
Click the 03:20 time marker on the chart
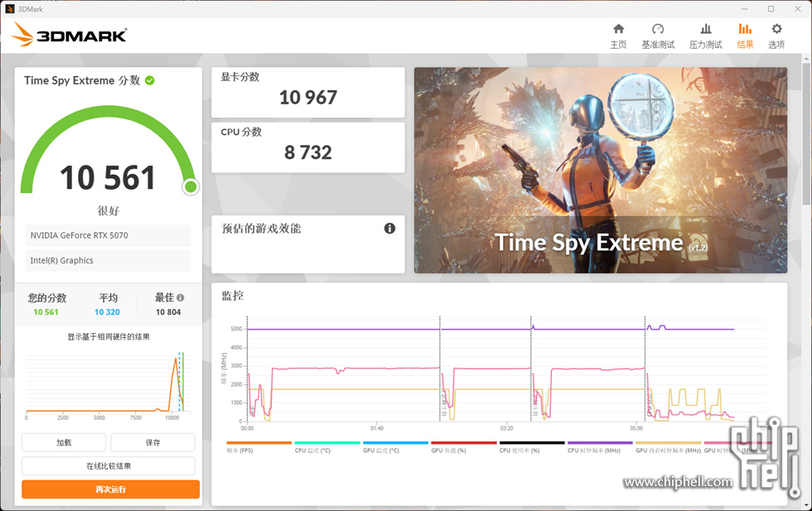(x=506, y=428)
